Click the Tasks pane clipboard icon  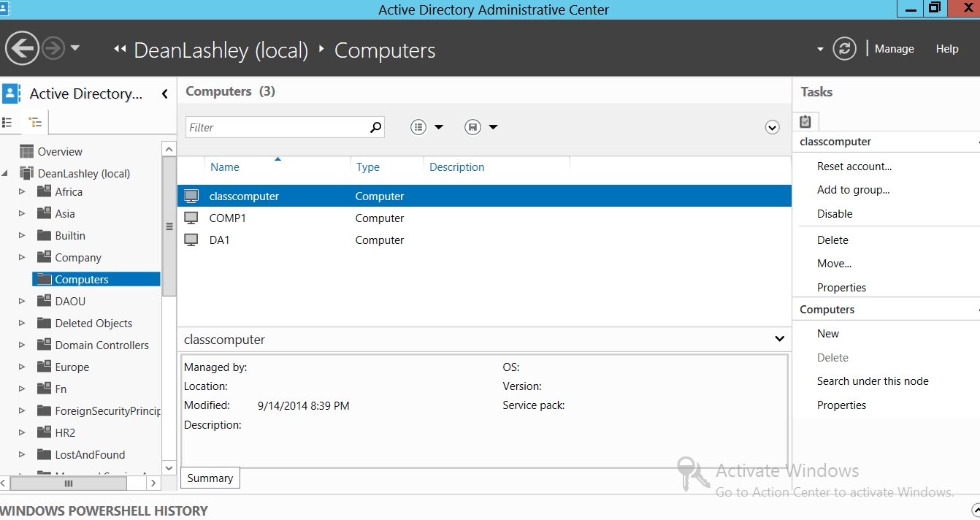point(805,121)
